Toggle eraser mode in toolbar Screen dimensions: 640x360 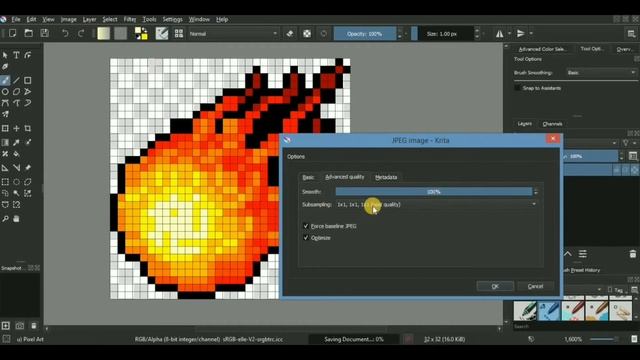pyautogui.click(x=290, y=33)
